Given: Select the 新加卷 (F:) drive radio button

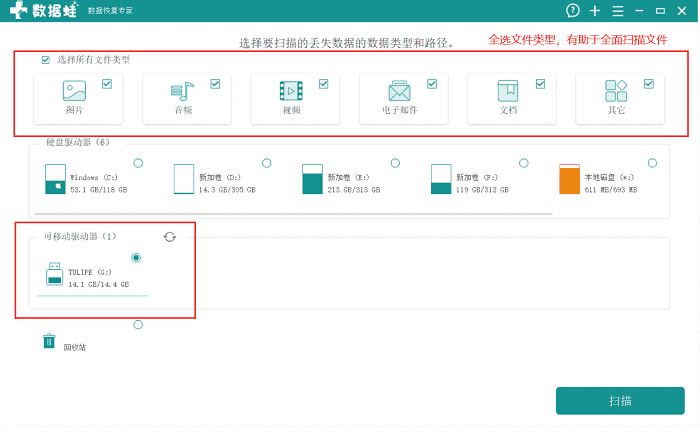Looking at the screenshot, I should [x=524, y=163].
